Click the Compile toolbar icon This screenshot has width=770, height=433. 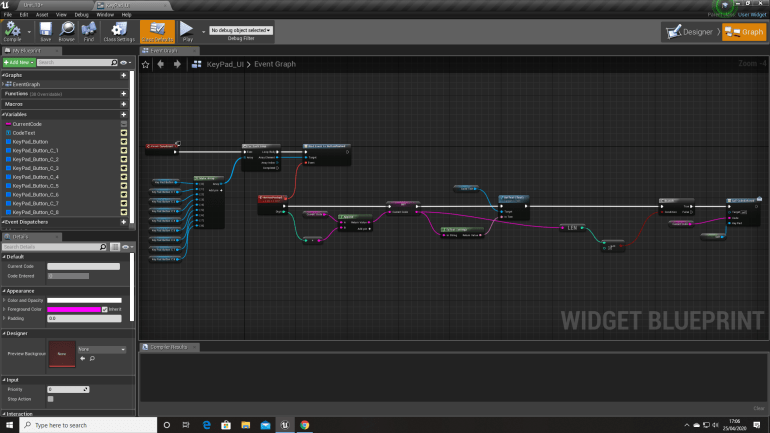point(12,31)
